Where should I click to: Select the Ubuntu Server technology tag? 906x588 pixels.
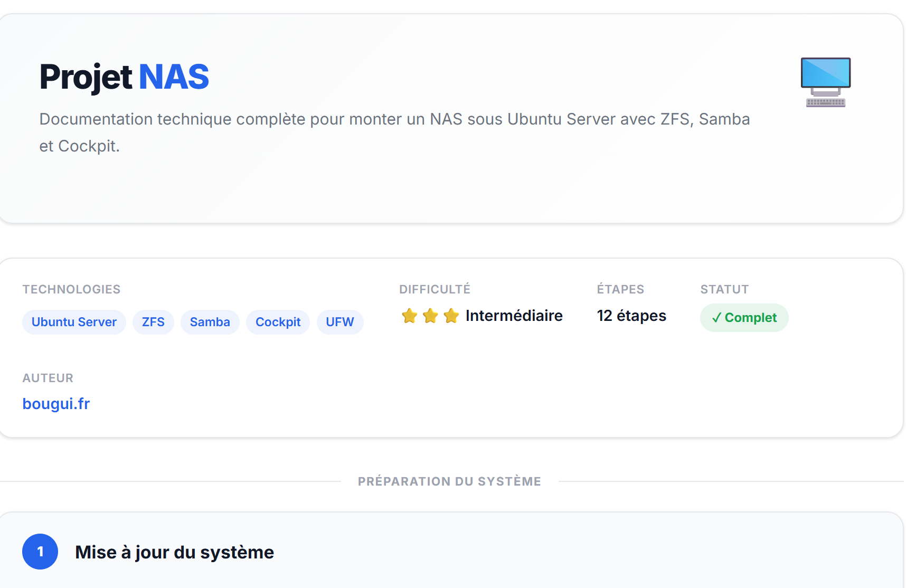tap(74, 321)
